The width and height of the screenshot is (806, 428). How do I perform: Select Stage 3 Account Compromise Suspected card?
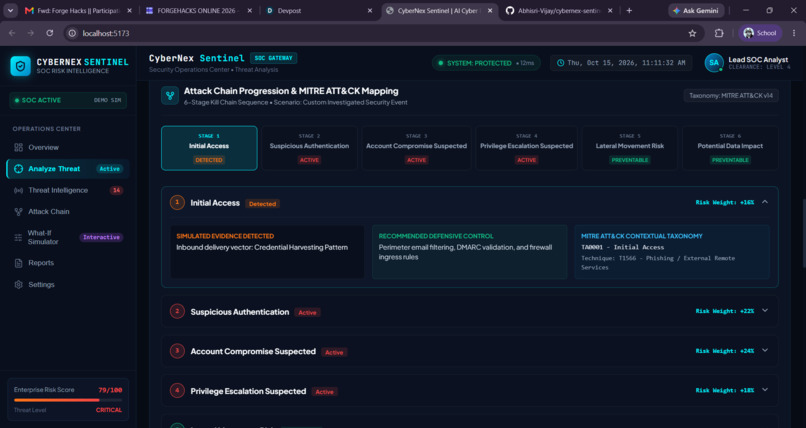click(x=416, y=148)
